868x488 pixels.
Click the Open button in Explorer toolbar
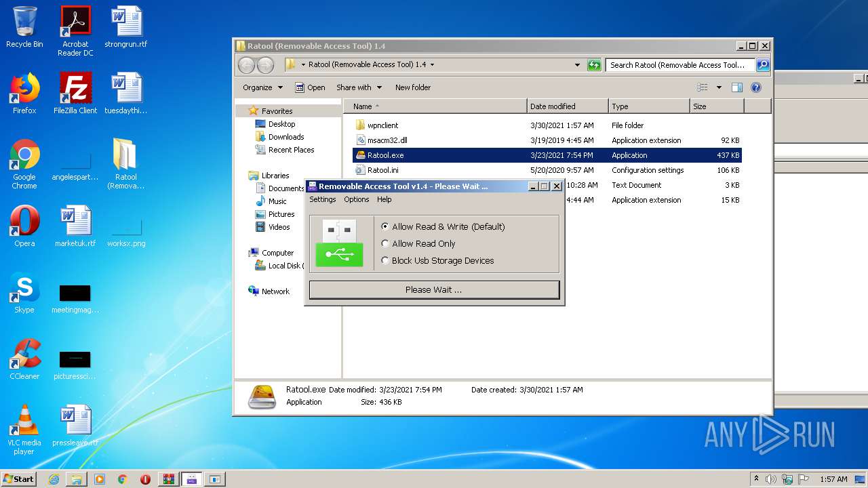[310, 87]
